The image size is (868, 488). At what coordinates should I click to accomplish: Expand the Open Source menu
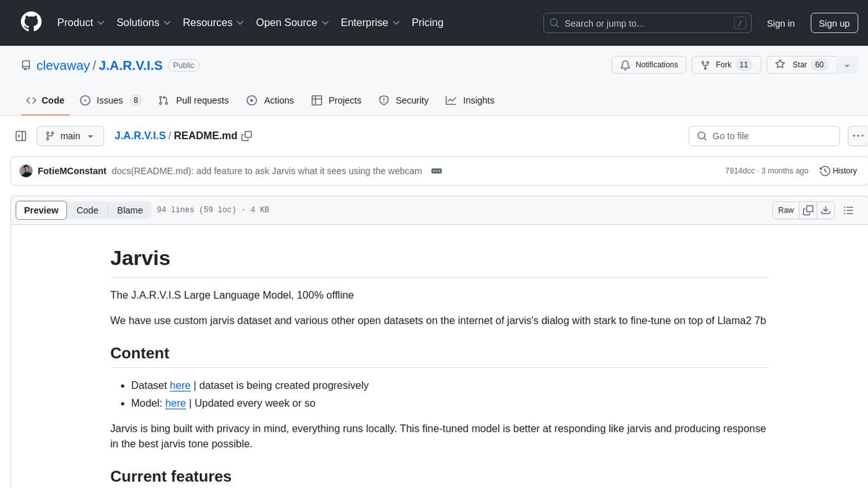(292, 22)
